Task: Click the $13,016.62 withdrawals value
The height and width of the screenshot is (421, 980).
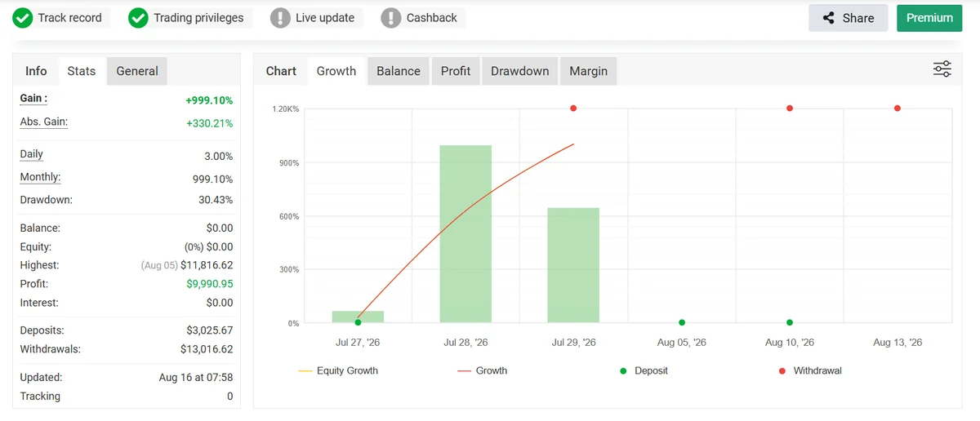Action: click(x=207, y=349)
